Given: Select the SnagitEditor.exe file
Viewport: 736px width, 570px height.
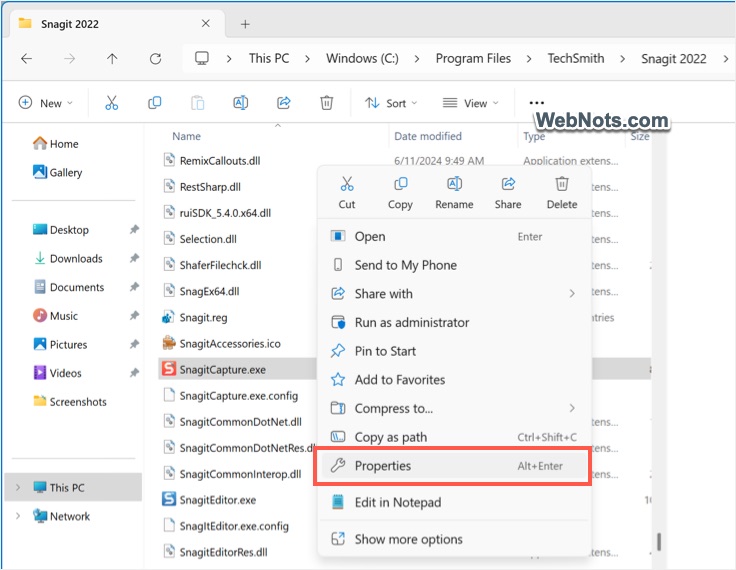Looking at the screenshot, I should pyautogui.click(x=209, y=500).
